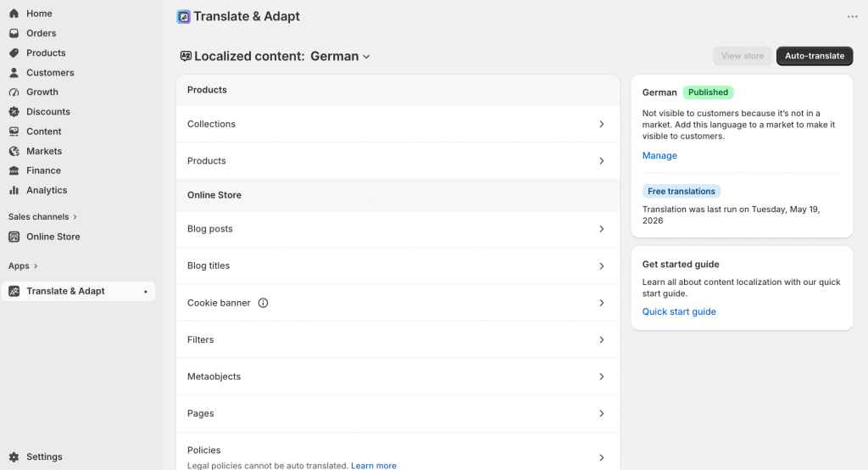
Task: Click the Translate & Adapt sidebar app icon
Action: [14, 291]
